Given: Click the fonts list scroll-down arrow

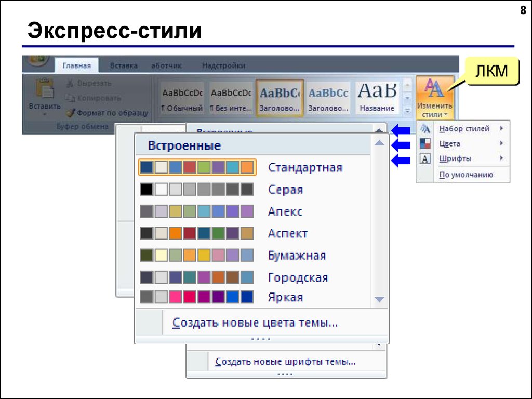Looking at the screenshot, I should [379, 346].
